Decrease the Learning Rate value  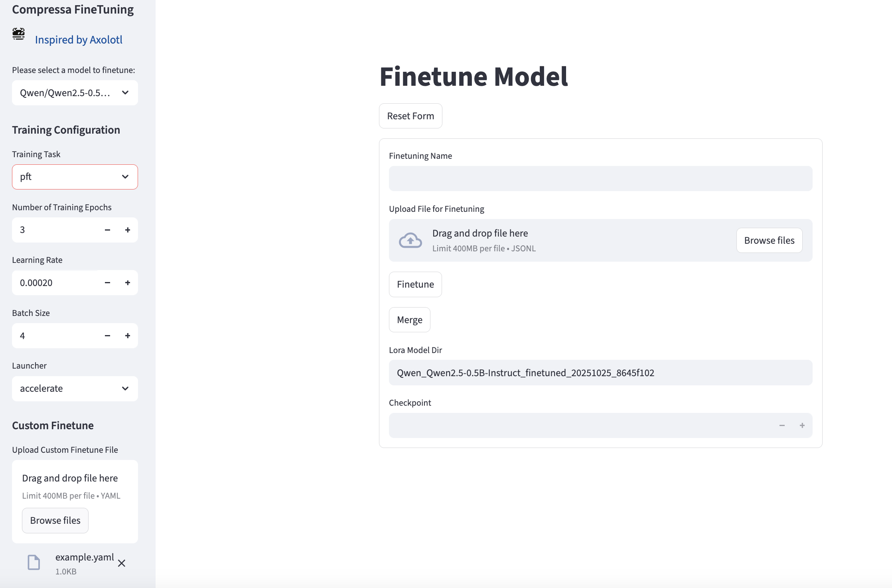tap(107, 283)
